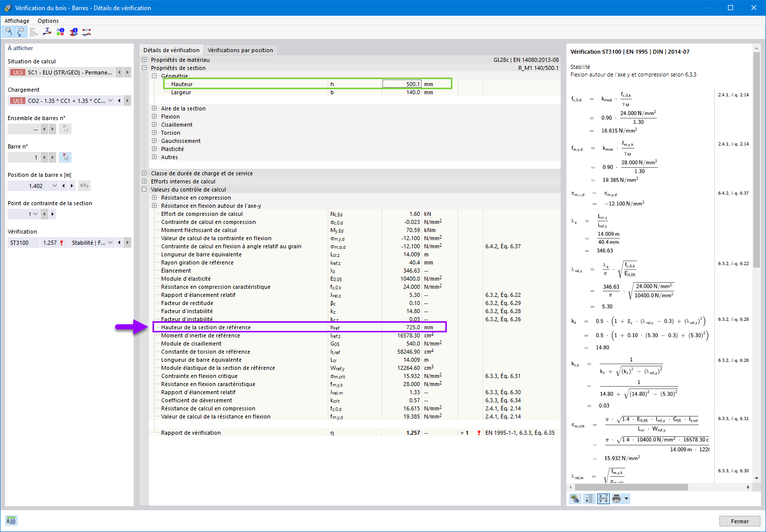
Task: Expand Aire de la section node
Action: 155,108
